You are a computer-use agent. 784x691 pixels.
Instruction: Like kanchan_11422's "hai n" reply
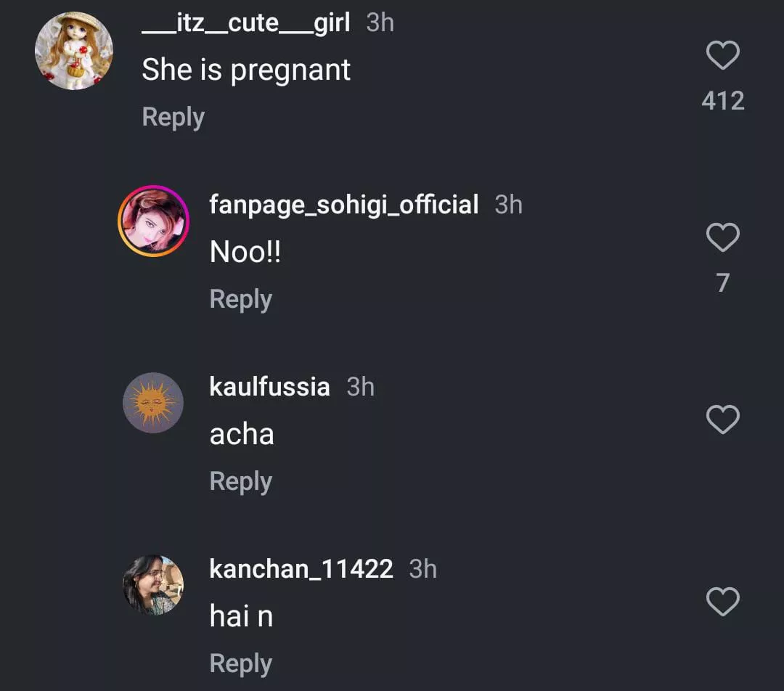point(723,602)
